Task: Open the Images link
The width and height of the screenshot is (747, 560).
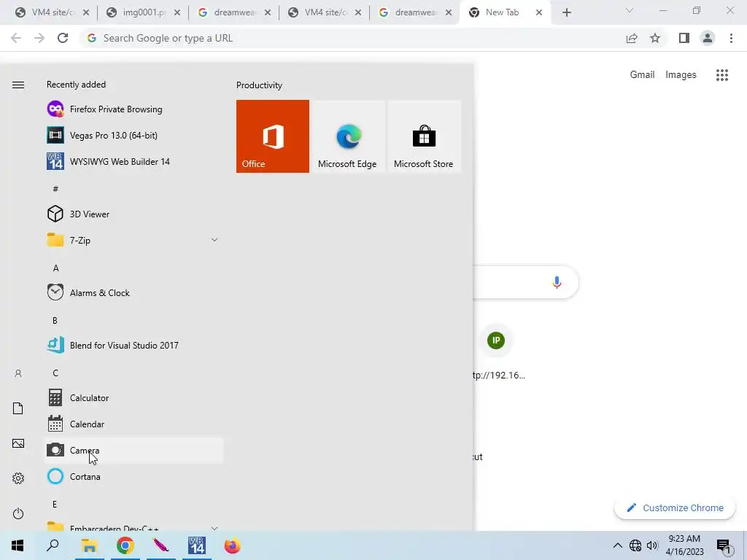Action: tap(681, 75)
